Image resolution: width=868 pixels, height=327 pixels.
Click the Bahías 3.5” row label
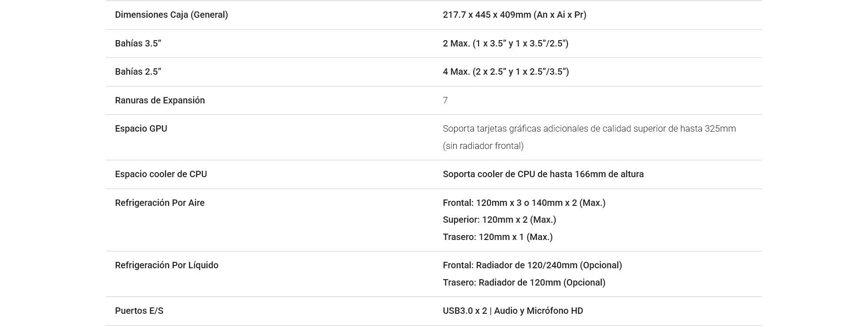point(138,43)
